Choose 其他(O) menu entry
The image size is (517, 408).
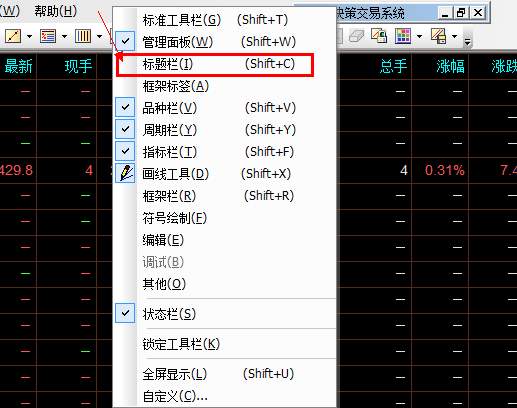(x=224, y=284)
